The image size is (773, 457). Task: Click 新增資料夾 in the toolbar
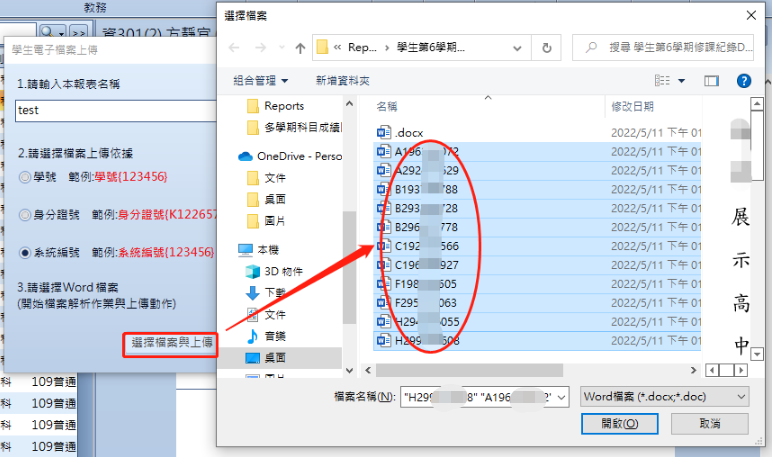343,80
